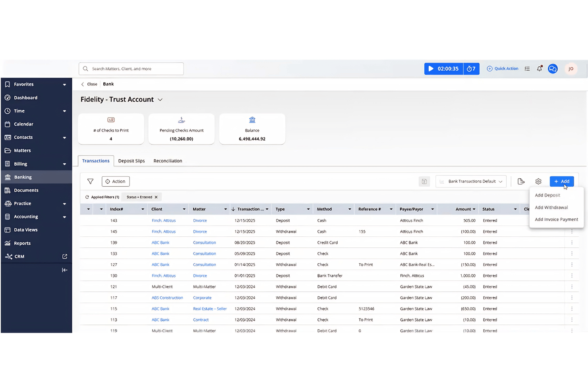The image size is (588, 392).
Task: Open the Fidelity - Trust Account dropdown
Action: pyautogui.click(x=160, y=100)
